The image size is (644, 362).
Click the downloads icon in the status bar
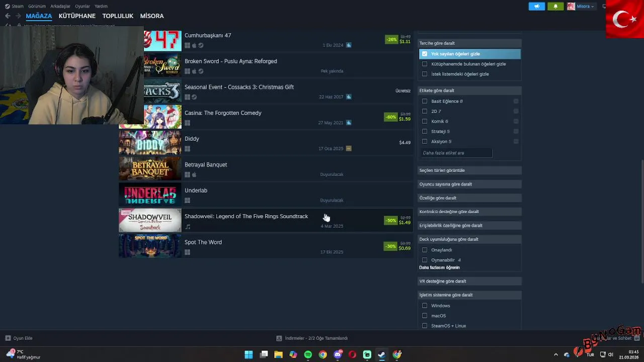pyautogui.click(x=279, y=338)
